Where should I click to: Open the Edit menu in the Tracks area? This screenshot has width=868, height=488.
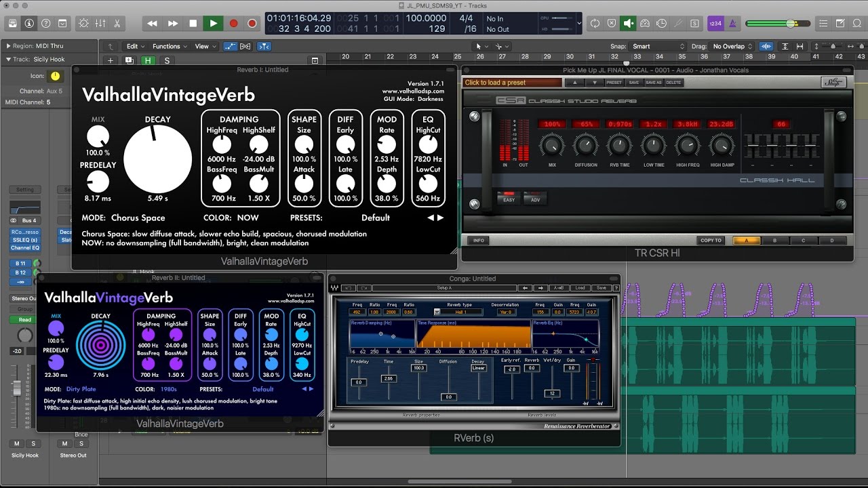click(135, 46)
